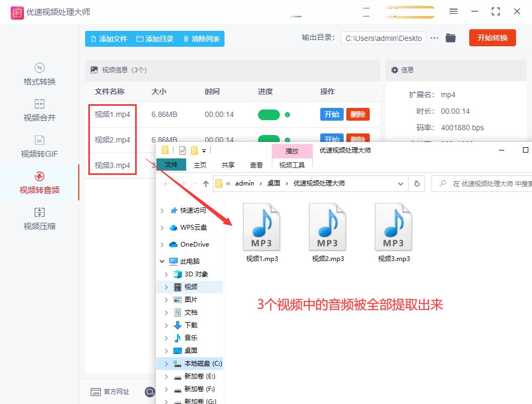Open the 视频2.mp3 file
Screen dimensions: 532x404
point(328,232)
